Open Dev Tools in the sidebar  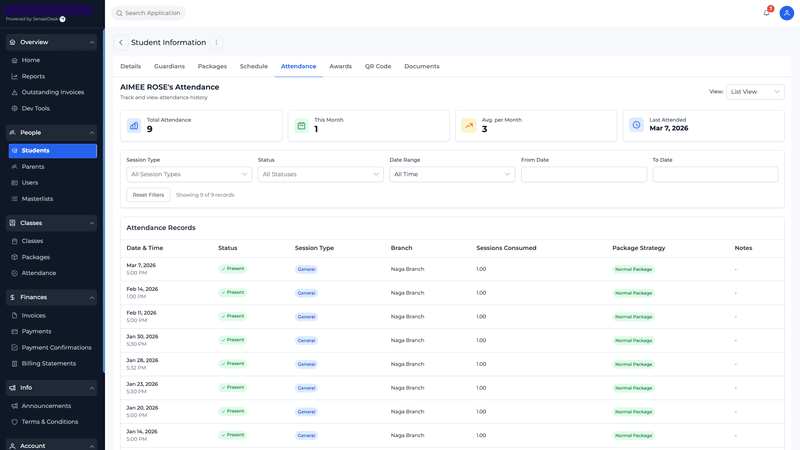(35, 108)
